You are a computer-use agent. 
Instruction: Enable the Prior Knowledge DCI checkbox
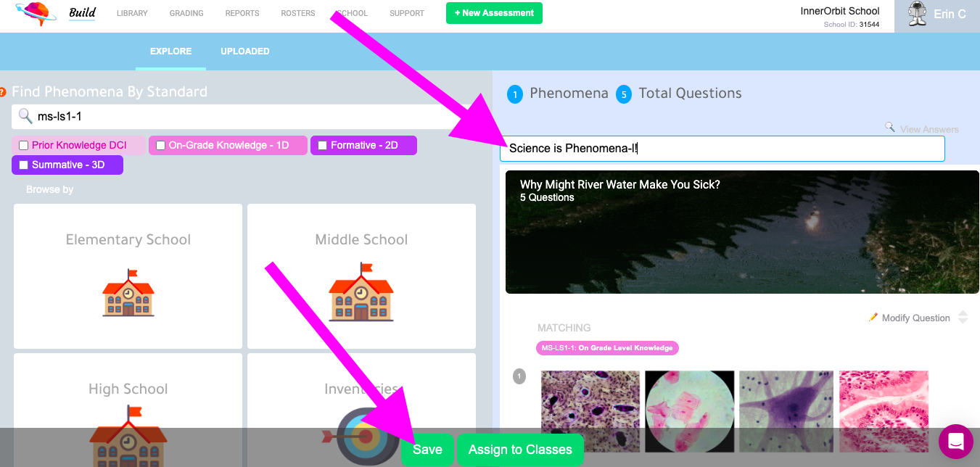[x=24, y=145]
